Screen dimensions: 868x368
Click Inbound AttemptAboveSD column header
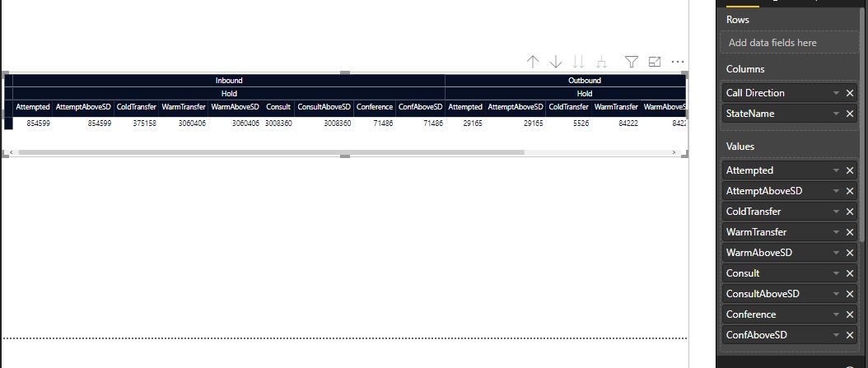[x=84, y=107]
